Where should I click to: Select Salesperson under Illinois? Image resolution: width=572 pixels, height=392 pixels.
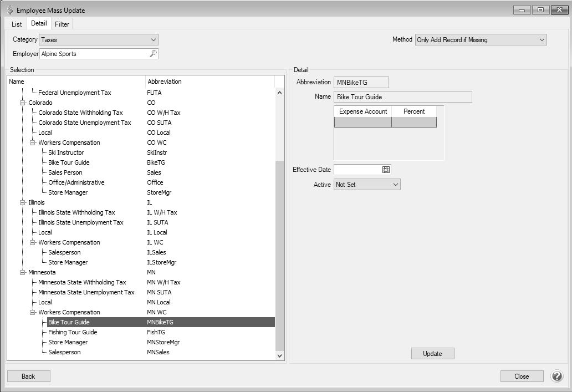[64, 252]
